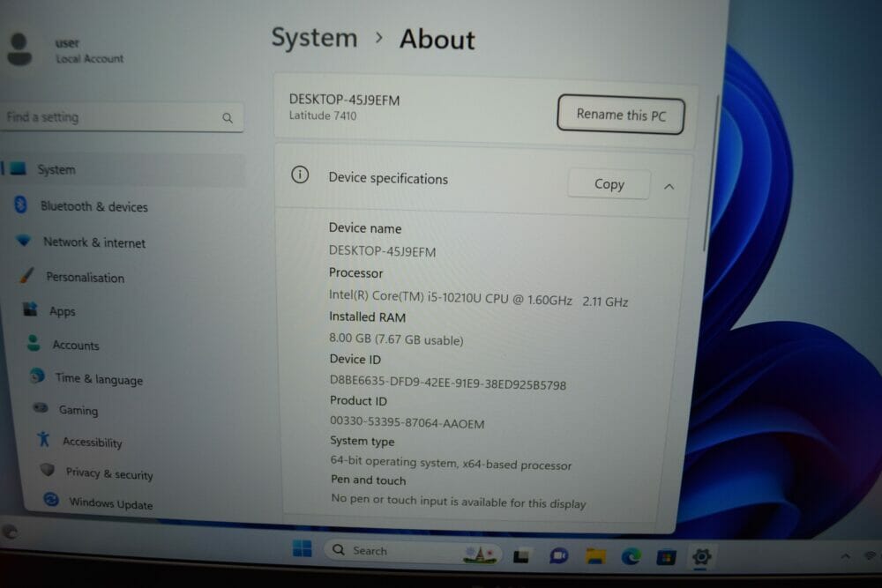This screenshot has width=882, height=588.
Task: Open Microsoft Store from taskbar
Action: (x=667, y=558)
